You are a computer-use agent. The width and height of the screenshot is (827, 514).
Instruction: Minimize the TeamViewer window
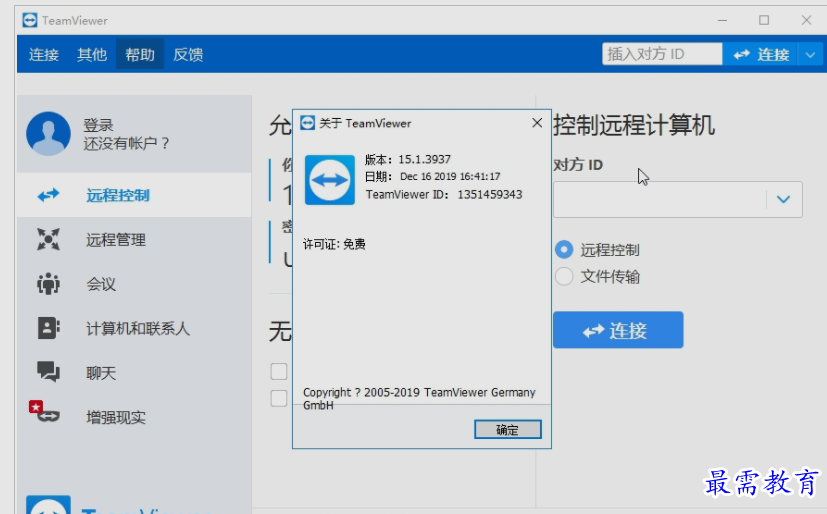point(723,21)
